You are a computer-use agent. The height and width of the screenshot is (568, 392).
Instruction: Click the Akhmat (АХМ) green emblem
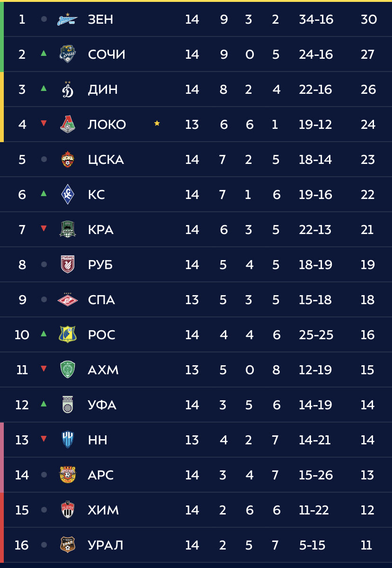[x=68, y=370]
